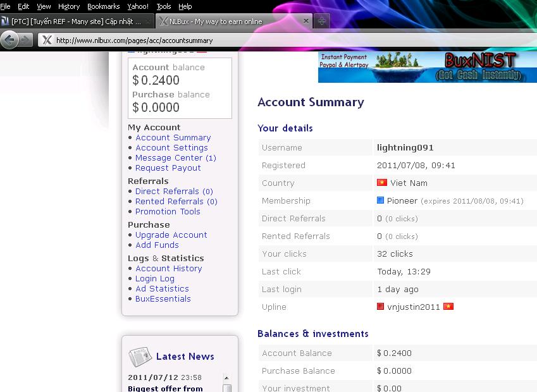Go back with the browser back arrow
537x392 pixels.
coord(9,40)
